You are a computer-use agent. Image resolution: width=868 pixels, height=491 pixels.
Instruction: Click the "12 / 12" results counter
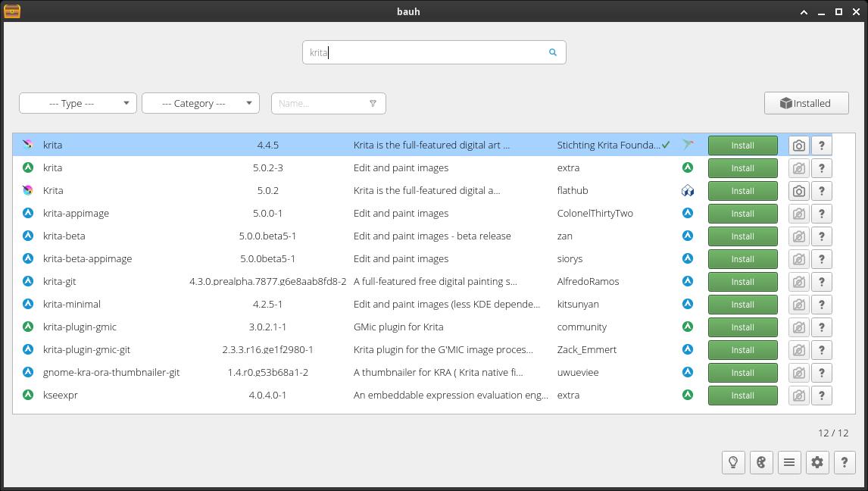click(x=833, y=433)
